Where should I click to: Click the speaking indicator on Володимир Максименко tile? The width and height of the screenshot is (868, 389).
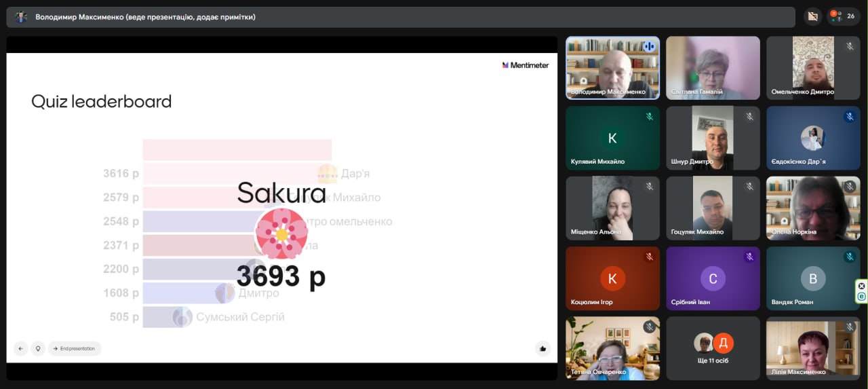pyautogui.click(x=649, y=47)
